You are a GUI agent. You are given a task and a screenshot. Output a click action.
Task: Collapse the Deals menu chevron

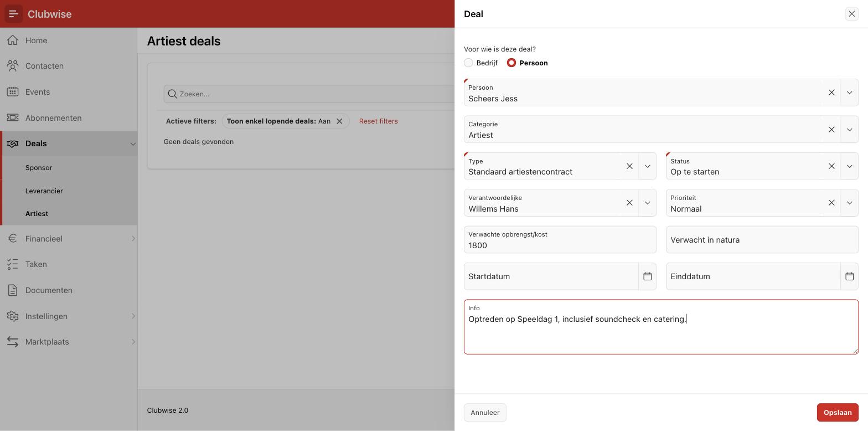tap(133, 144)
